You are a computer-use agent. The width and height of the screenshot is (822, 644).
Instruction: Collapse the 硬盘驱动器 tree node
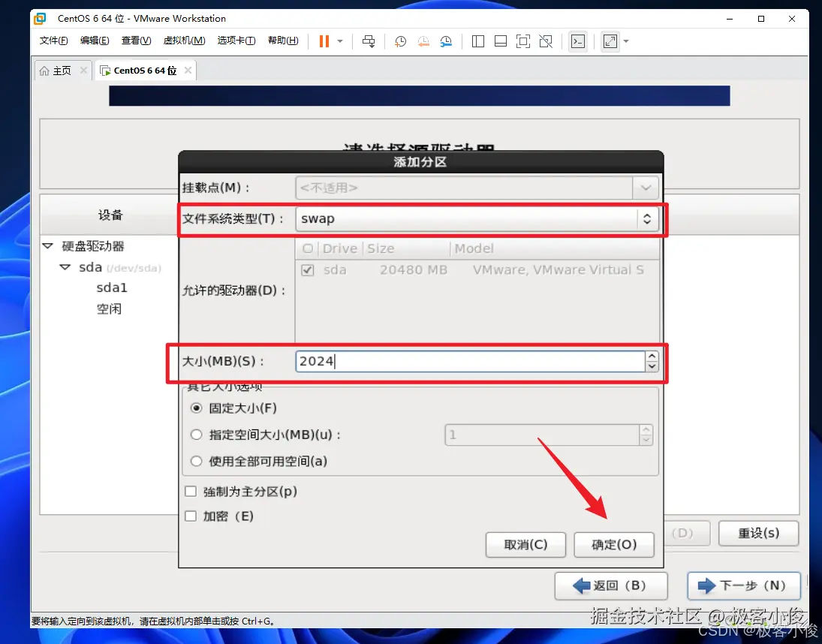48,245
